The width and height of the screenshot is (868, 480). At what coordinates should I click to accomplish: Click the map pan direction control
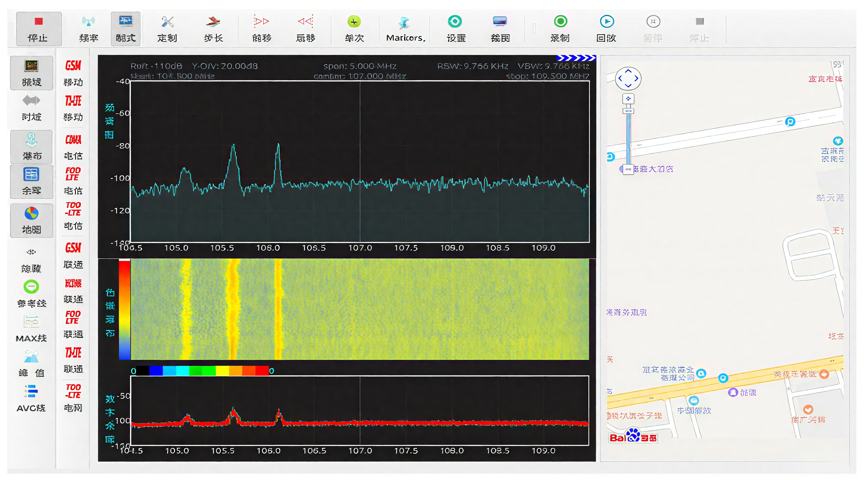(x=628, y=78)
